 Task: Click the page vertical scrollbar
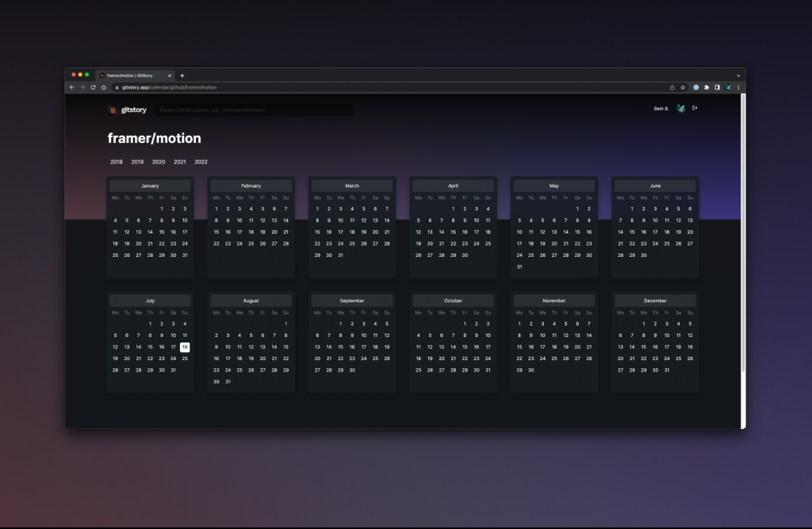tap(743, 233)
